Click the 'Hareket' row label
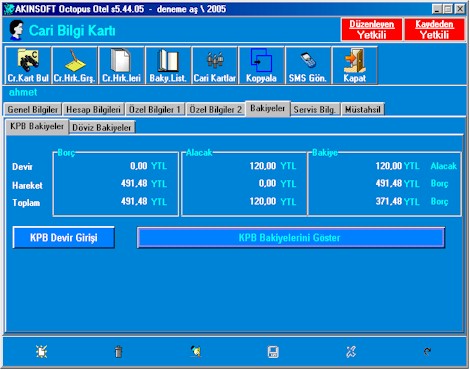The height and width of the screenshot is (370, 470). click(27, 185)
